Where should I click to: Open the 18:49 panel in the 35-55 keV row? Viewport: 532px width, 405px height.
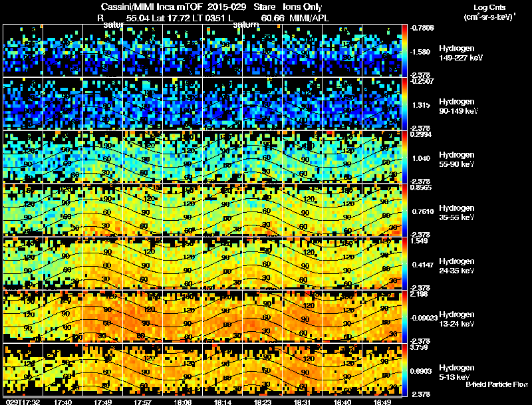click(x=382, y=210)
